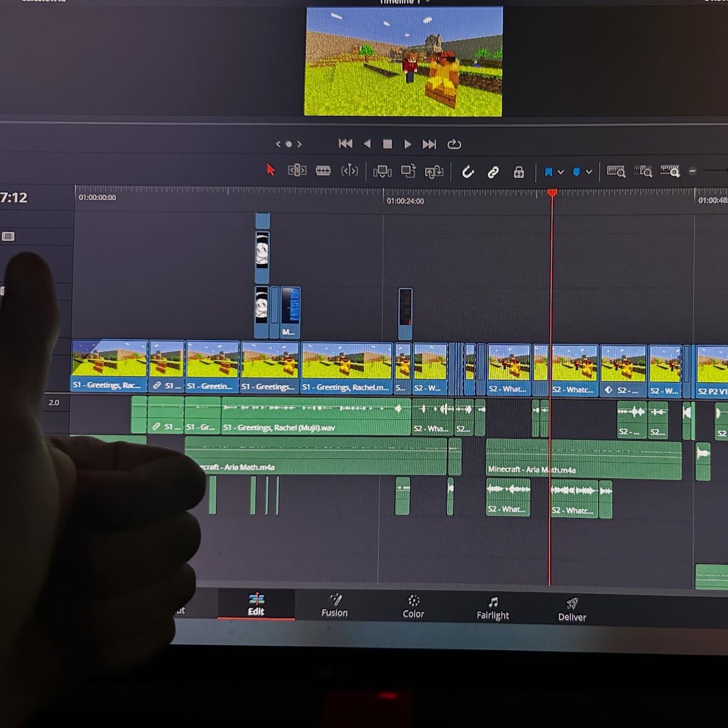Image resolution: width=728 pixels, height=728 pixels.
Task: Go to previous edit with left chevron
Action: (278, 144)
